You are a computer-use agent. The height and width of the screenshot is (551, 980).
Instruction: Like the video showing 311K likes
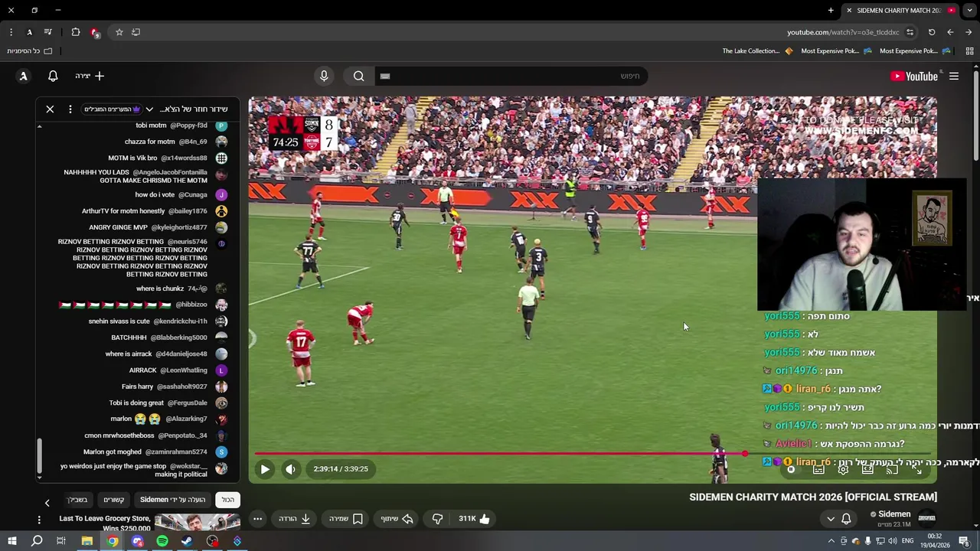click(x=475, y=519)
